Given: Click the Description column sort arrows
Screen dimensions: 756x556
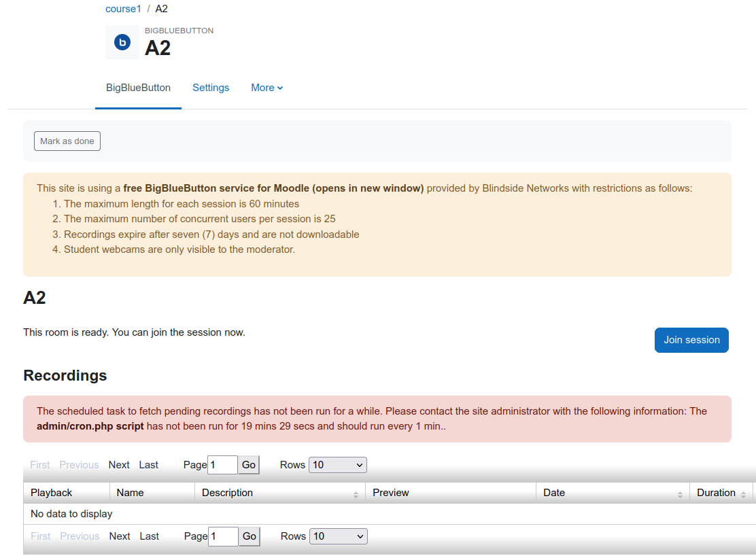Looking at the screenshot, I should click(356, 495).
